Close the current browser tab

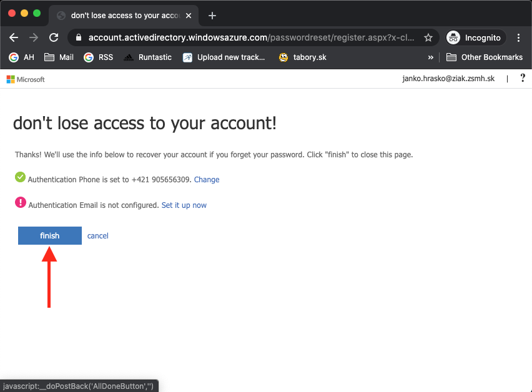(x=189, y=16)
